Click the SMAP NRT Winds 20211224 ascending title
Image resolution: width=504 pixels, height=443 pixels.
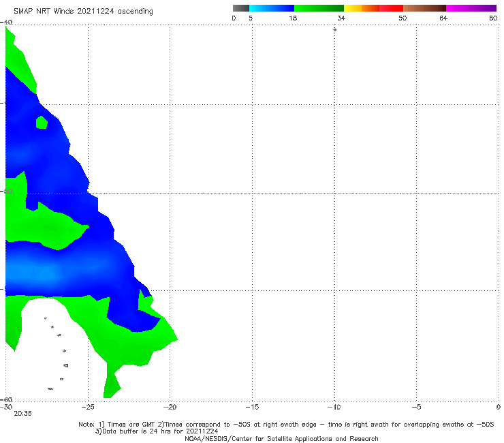(x=83, y=12)
